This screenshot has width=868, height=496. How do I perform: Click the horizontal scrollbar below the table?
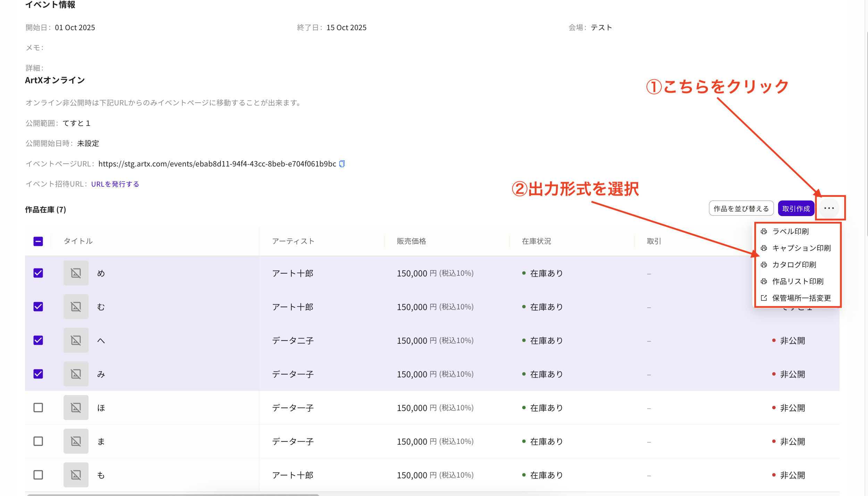tap(173, 494)
